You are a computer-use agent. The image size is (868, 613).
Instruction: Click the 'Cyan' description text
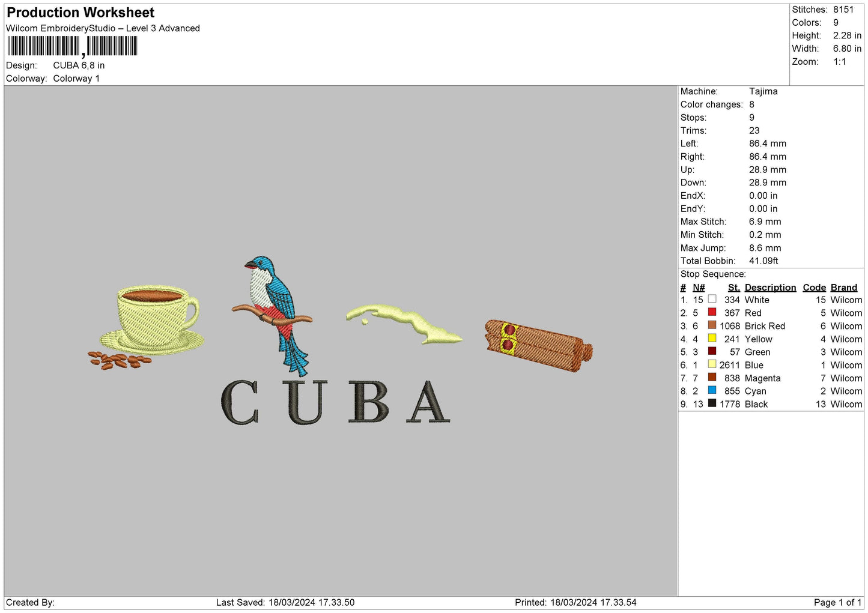pos(756,391)
